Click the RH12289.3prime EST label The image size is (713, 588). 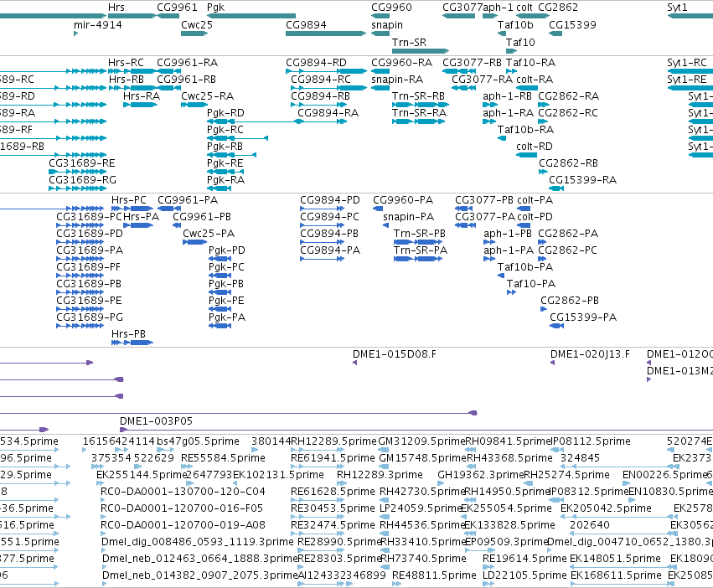click(380, 475)
